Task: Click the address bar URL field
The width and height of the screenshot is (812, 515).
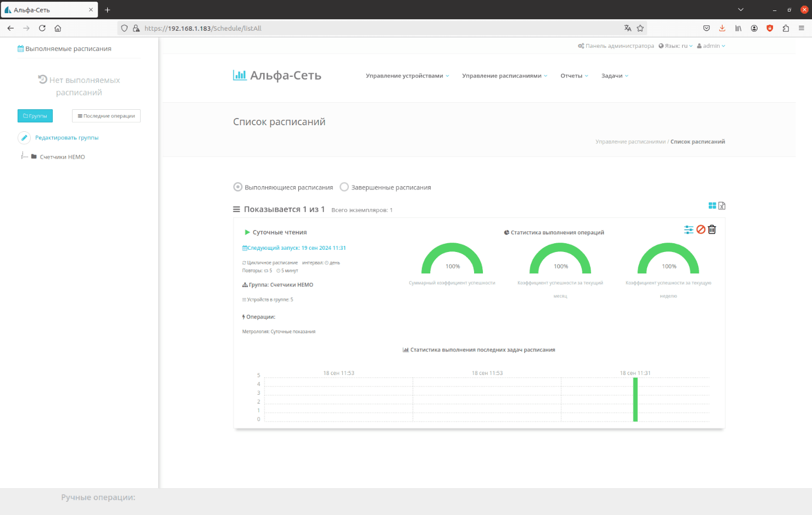Action: 382,28
